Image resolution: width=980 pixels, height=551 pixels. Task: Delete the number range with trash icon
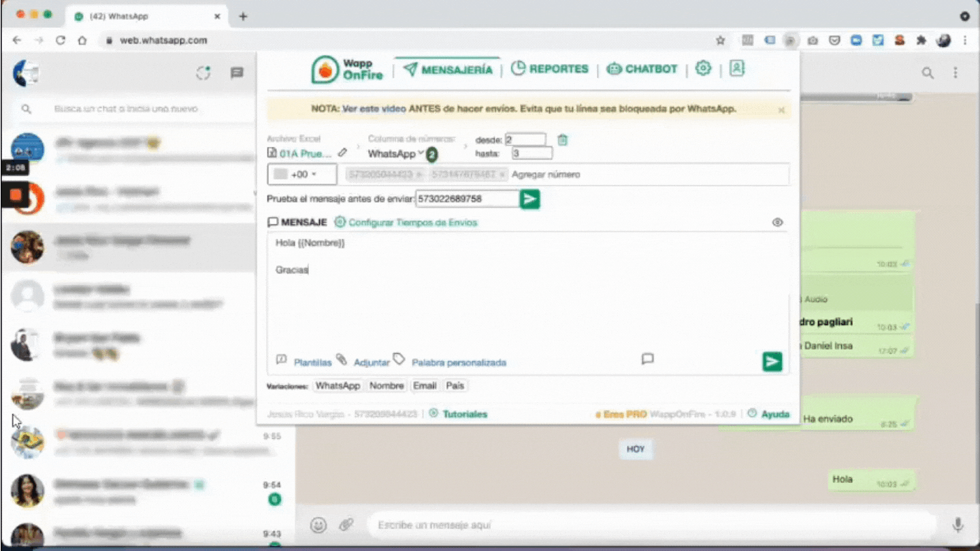click(x=562, y=140)
